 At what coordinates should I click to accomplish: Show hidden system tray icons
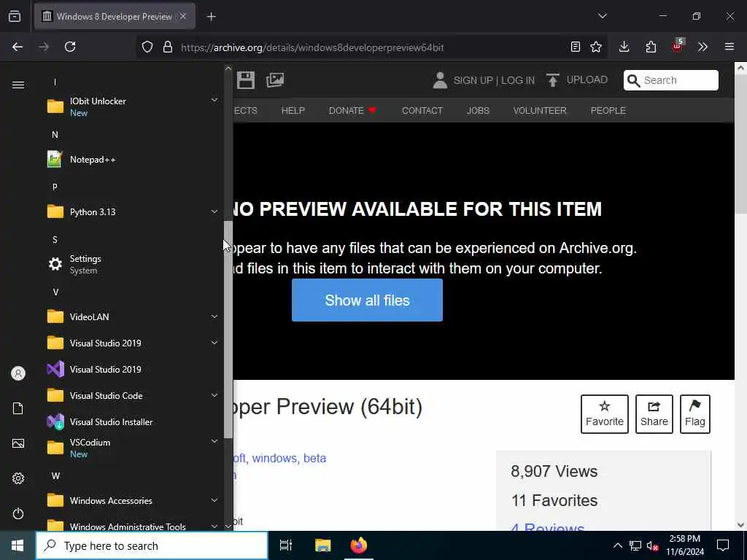[x=617, y=545]
